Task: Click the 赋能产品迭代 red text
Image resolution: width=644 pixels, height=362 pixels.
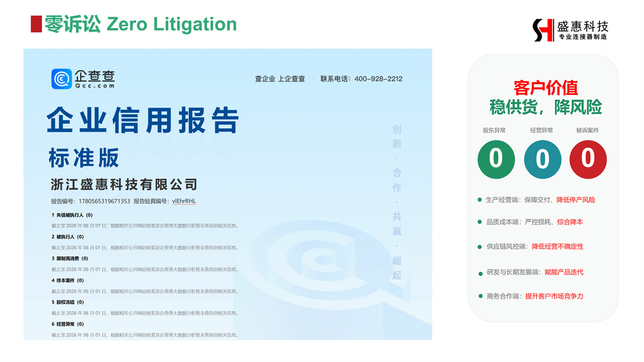Action: (x=564, y=272)
